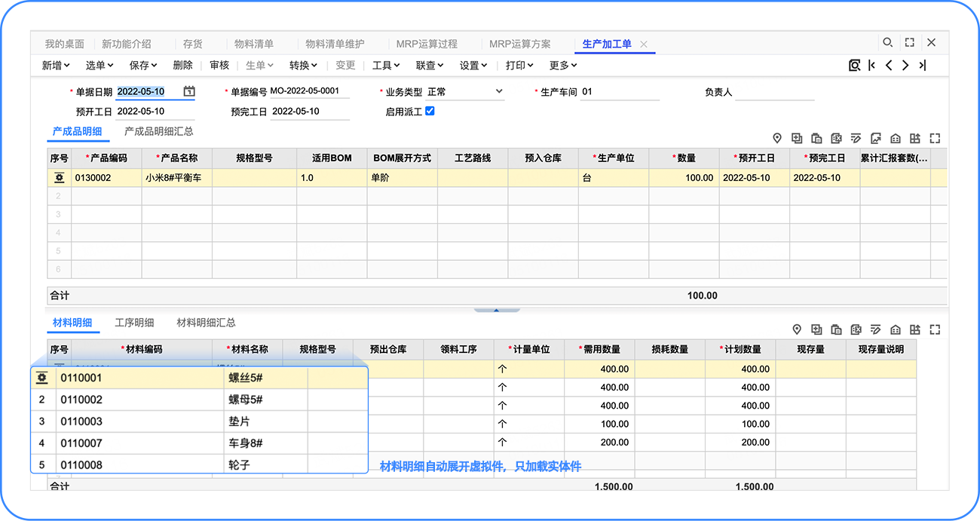980x521 pixels.
Task: Click the document lookup magnifier icon in toolbar
Action: pos(854,66)
